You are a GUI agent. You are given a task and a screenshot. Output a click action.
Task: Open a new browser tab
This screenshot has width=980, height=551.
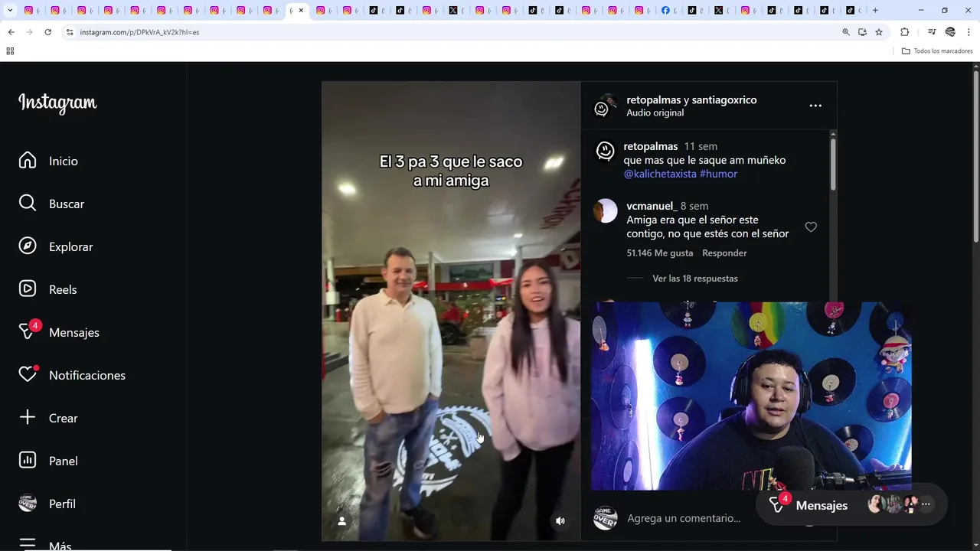(x=875, y=11)
